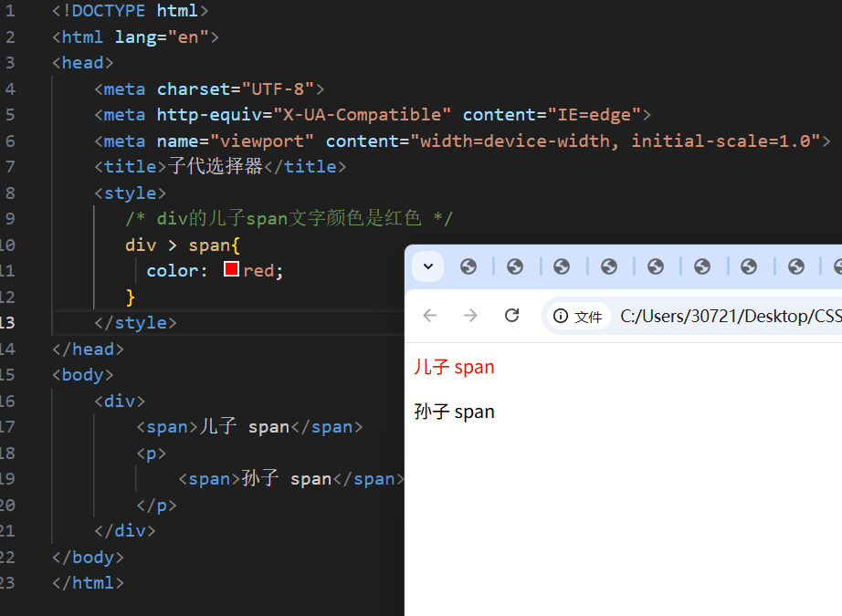
Task: Click the title text 子代选择器
Action: point(215,166)
